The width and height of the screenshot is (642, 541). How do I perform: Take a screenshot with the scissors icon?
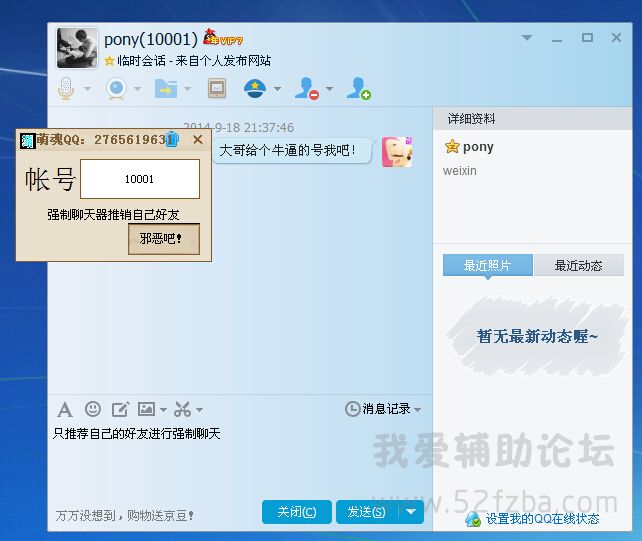pyautogui.click(x=183, y=409)
